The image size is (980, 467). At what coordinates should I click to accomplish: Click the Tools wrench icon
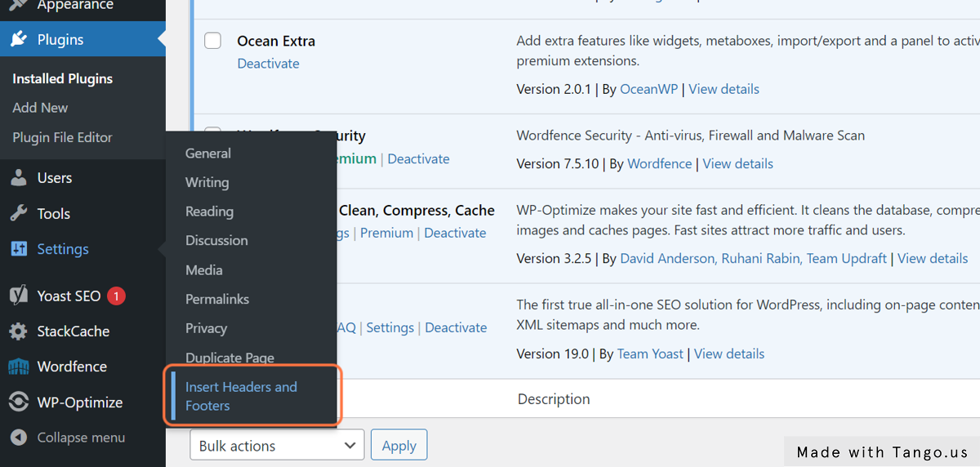(19, 214)
